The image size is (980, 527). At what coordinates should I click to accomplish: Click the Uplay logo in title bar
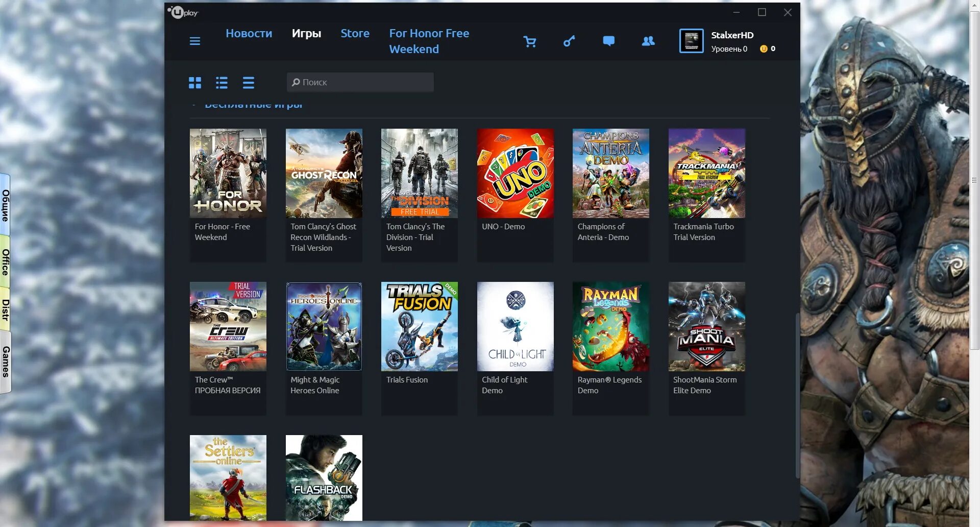(x=183, y=12)
